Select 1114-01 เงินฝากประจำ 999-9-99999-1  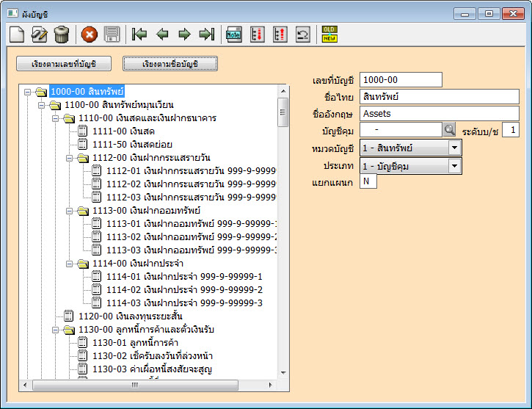tap(185, 277)
